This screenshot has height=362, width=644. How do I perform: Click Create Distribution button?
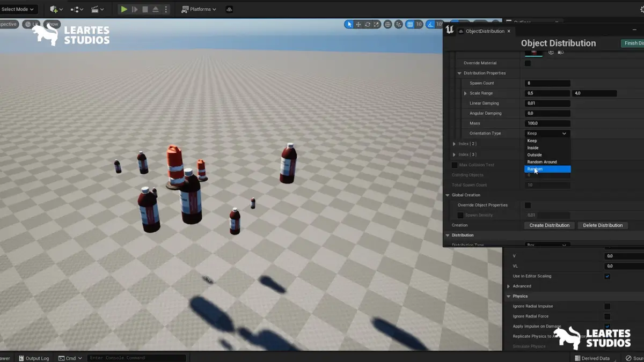(x=550, y=225)
